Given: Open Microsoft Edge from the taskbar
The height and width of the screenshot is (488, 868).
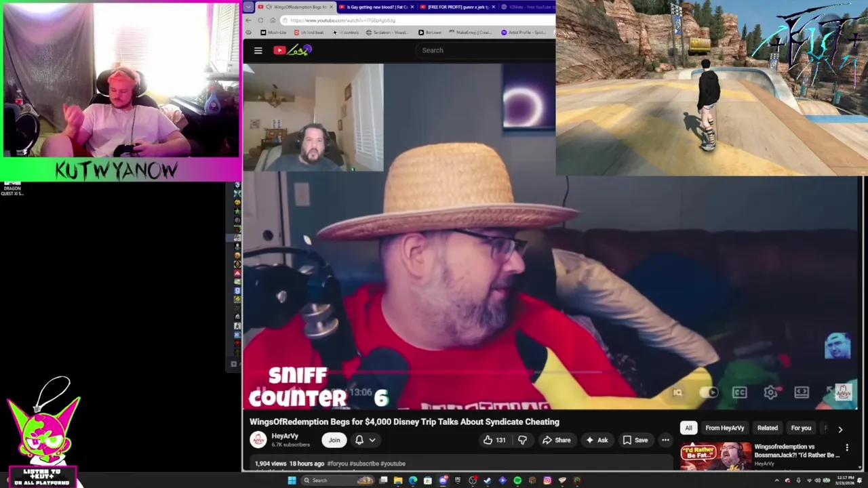Looking at the screenshot, I should (413, 481).
